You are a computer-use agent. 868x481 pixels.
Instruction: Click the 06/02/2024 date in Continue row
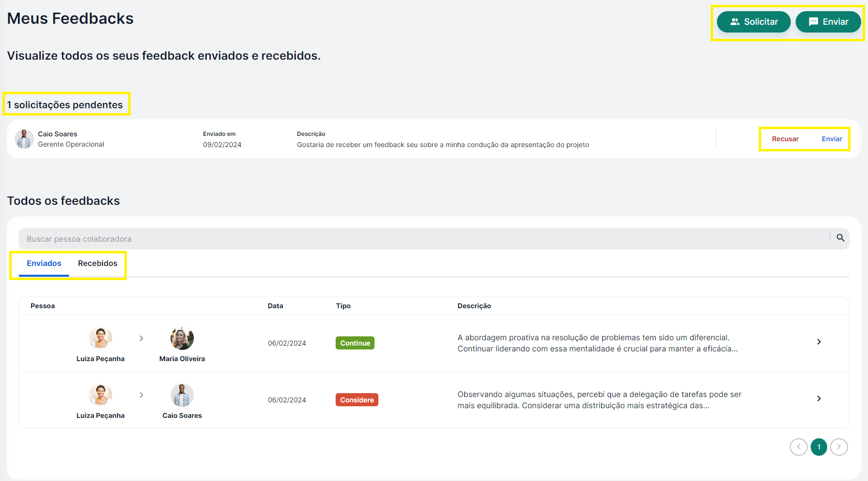[x=287, y=343]
